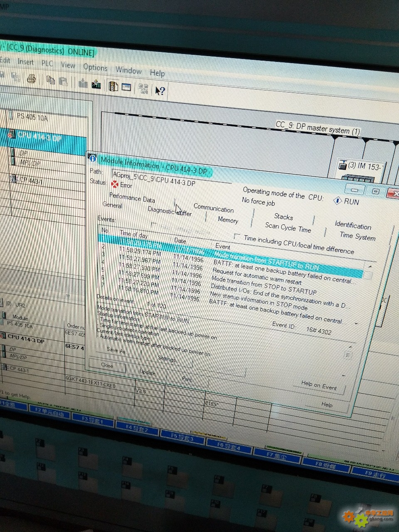Viewport: 399px width, 532px height.
Task: Open the Options menu
Action: point(95,67)
